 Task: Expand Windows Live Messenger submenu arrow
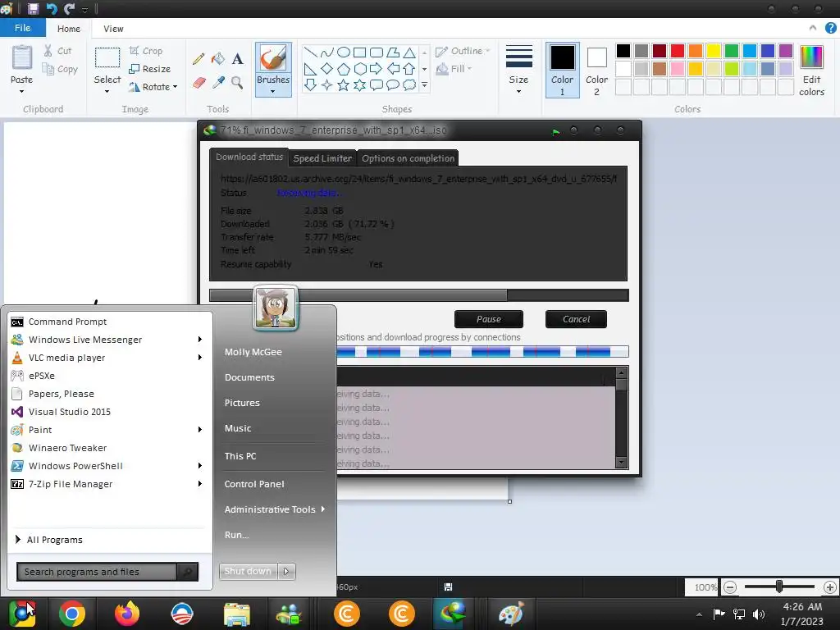(x=200, y=339)
